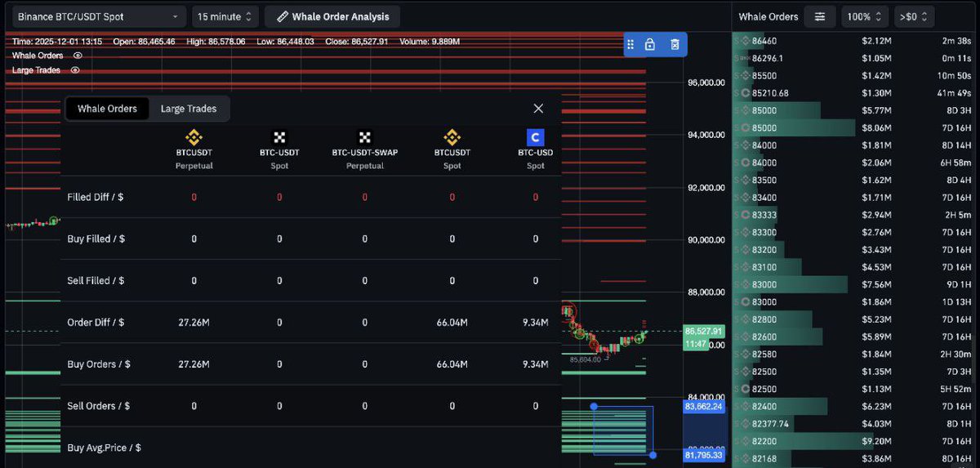The image size is (980, 468).
Task: Click the Sell Orders / $ row label
Action: click(x=98, y=406)
